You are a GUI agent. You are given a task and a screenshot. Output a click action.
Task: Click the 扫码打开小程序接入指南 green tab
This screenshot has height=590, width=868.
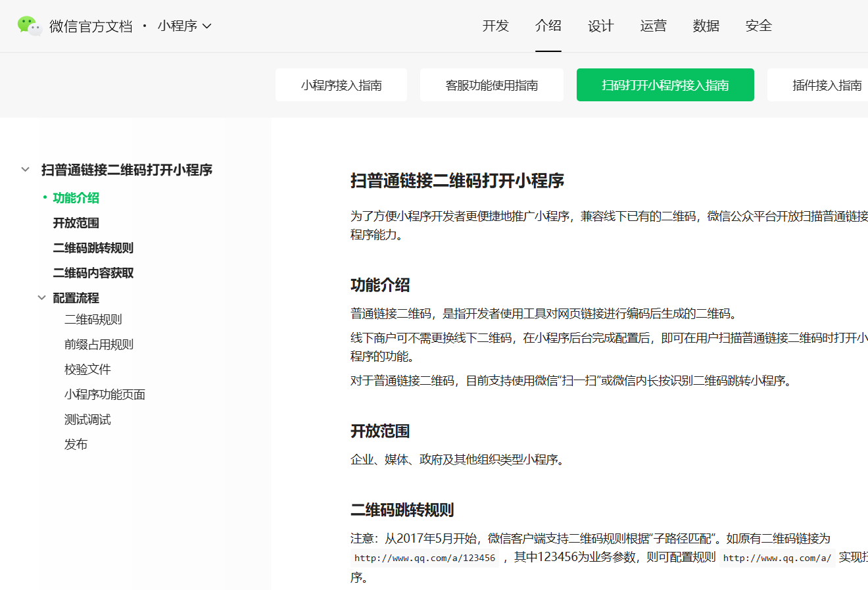pyautogui.click(x=665, y=85)
